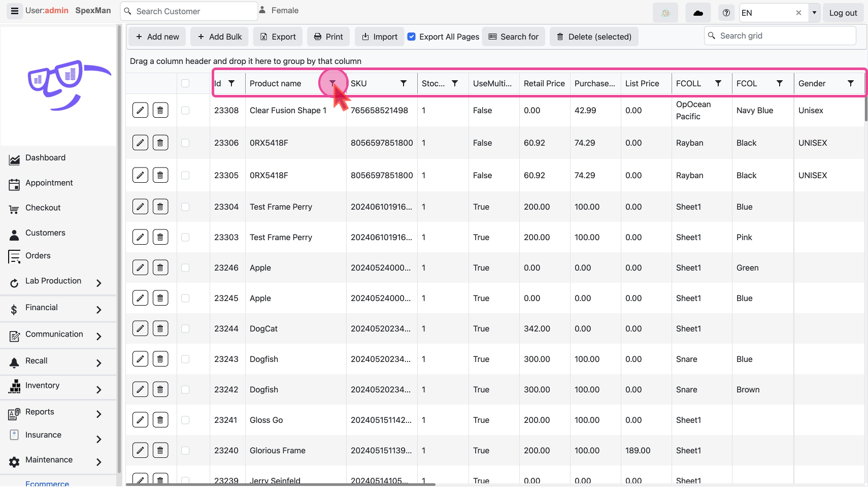Screen dimensions: 868x498
Task: Delete the row for product 23306
Action: (160, 143)
